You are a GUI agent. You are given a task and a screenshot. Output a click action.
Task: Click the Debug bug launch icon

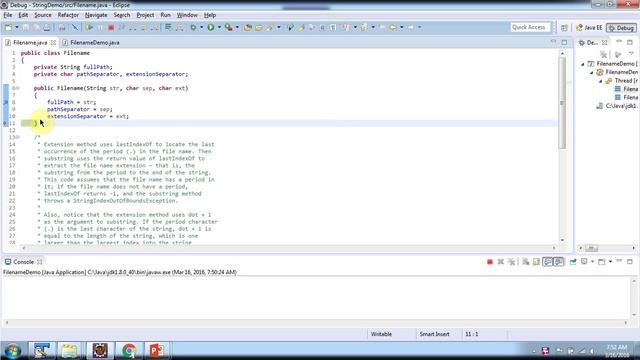[193, 27]
